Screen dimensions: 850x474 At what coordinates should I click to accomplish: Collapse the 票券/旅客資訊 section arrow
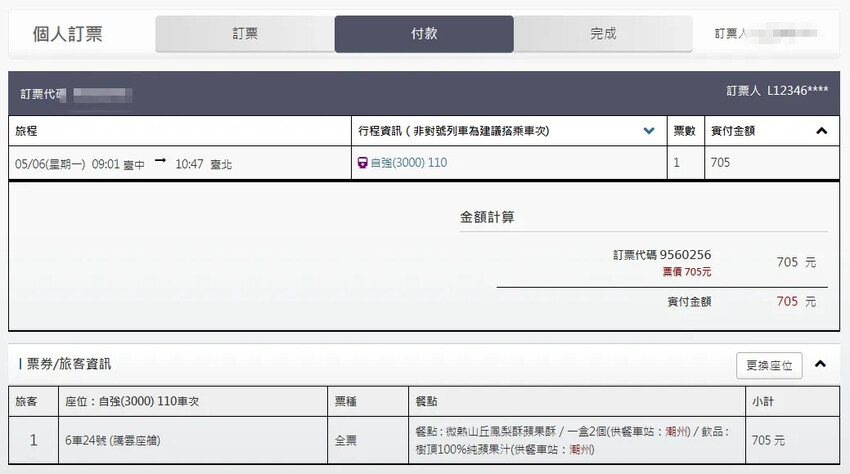820,364
